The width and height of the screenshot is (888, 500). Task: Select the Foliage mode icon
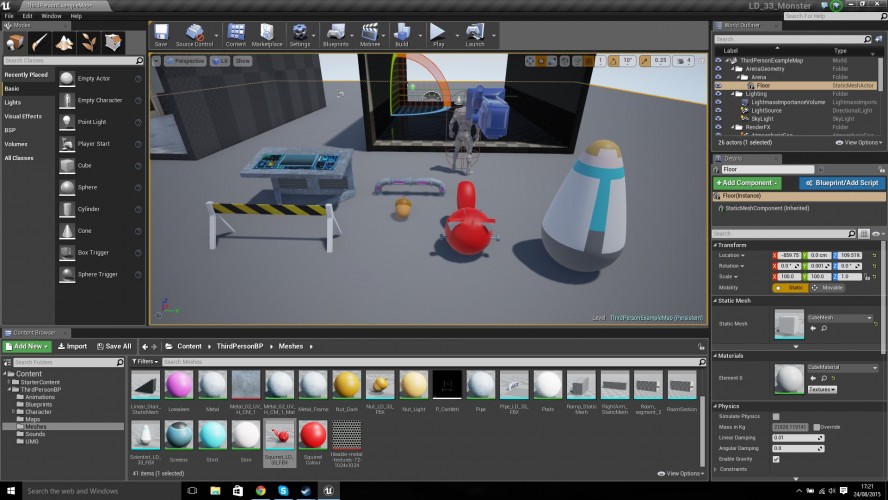click(x=88, y=42)
